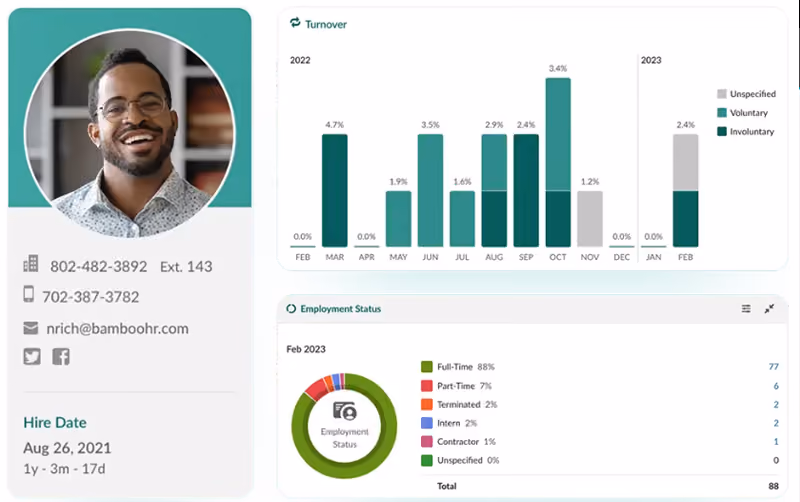Click the Turnover refresh arrows icon

295,23
